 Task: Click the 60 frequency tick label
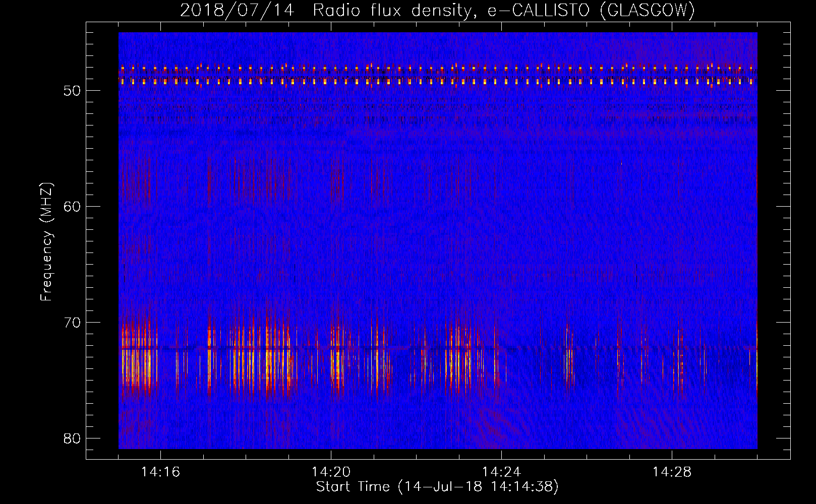73,207
